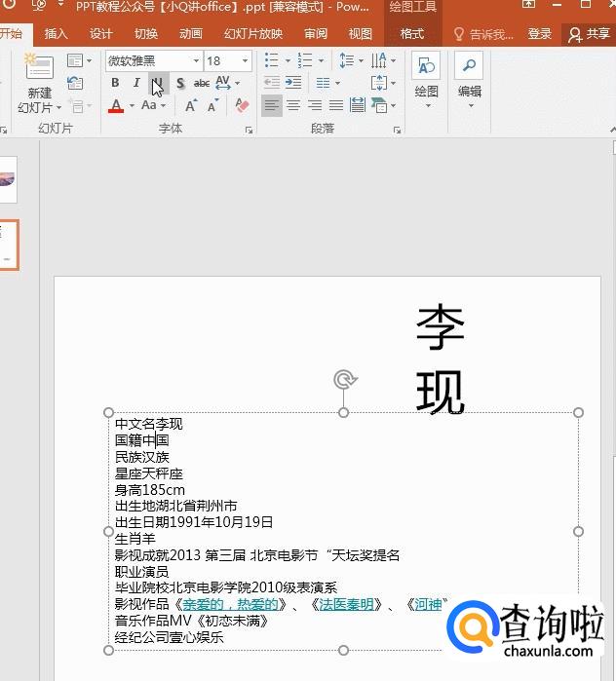This screenshot has height=681, width=616.
Task: Open the 法医秦明 hyperlink in text box
Action: coord(347,604)
